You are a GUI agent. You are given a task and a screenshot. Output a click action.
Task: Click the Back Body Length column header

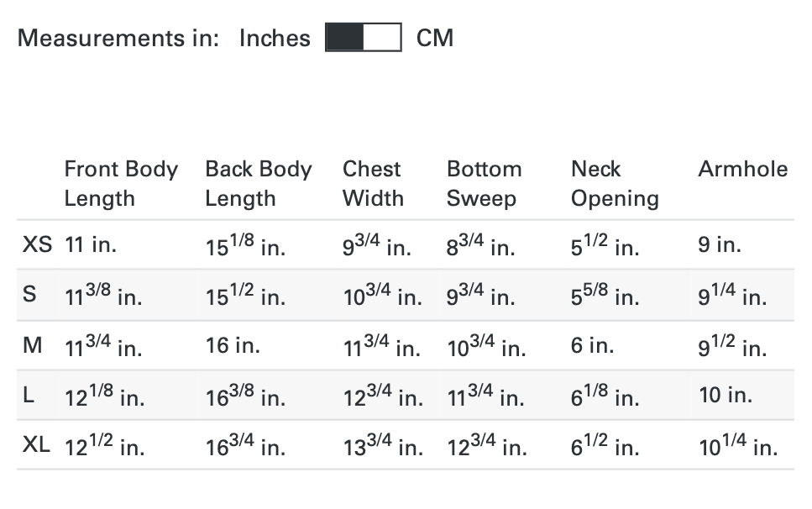tap(258, 183)
